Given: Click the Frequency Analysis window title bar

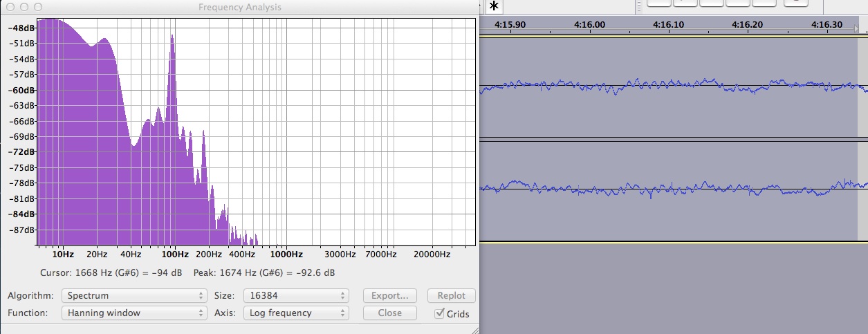Looking at the screenshot, I should tap(239, 7).
